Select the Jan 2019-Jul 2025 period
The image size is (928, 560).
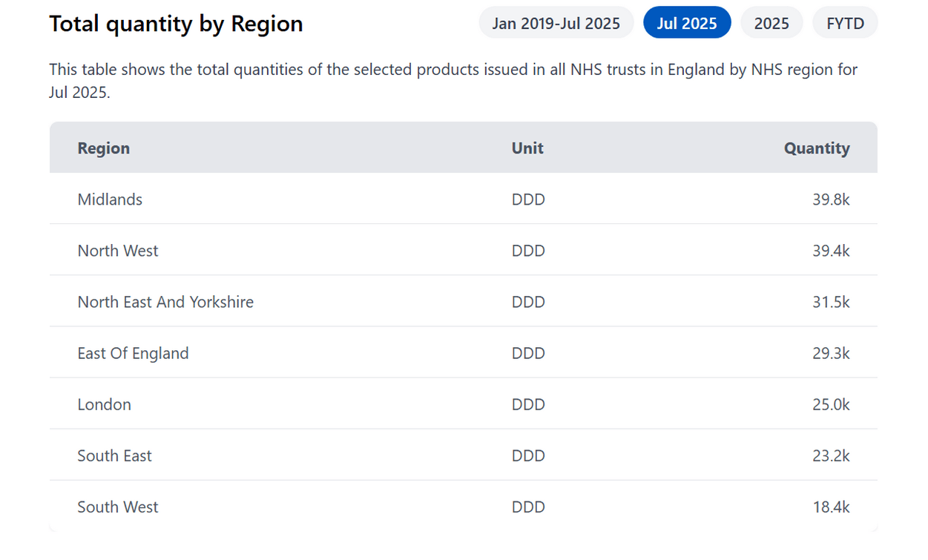click(x=556, y=23)
